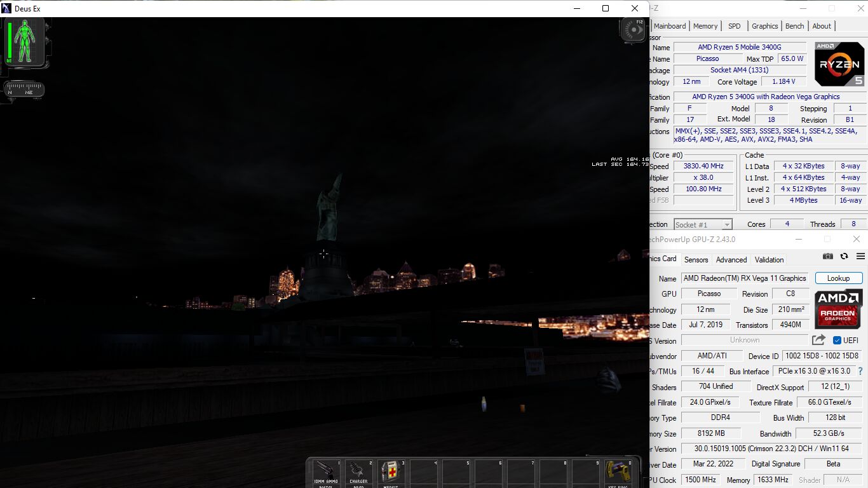This screenshot has height=488, width=868.
Task: Click the Threads value 8 in CPU-Z
Action: click(853, 224)
